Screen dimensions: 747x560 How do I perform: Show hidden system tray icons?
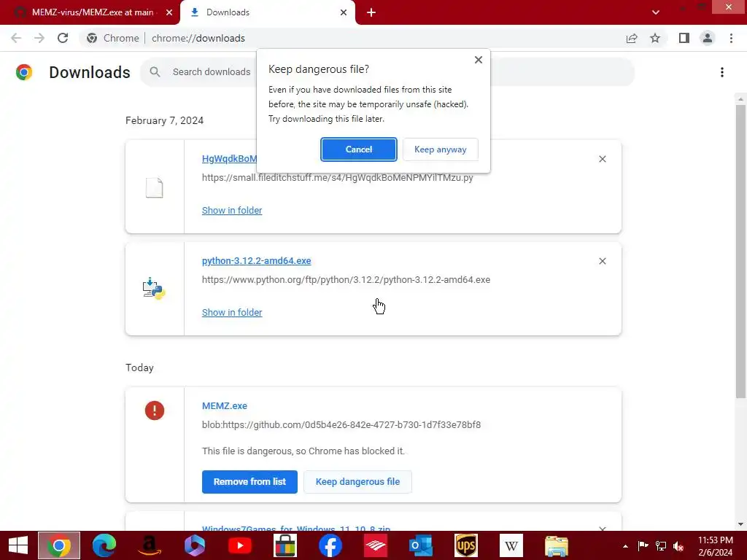[625, 546]
